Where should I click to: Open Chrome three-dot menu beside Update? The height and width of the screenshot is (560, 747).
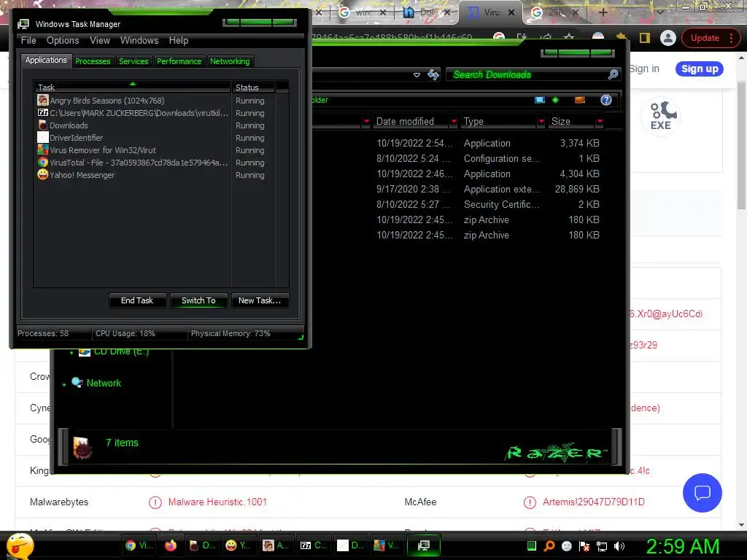click(x=731, y=38)
